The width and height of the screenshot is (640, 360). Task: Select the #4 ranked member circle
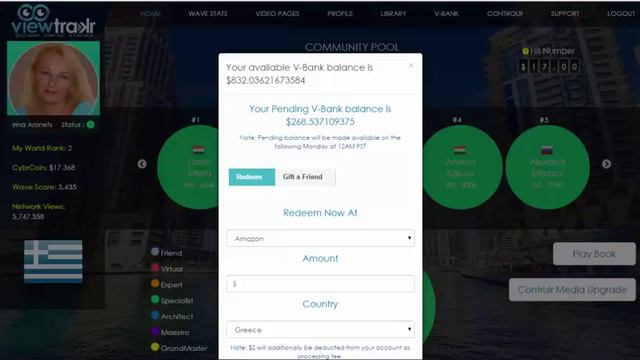[x=462, y=167]
